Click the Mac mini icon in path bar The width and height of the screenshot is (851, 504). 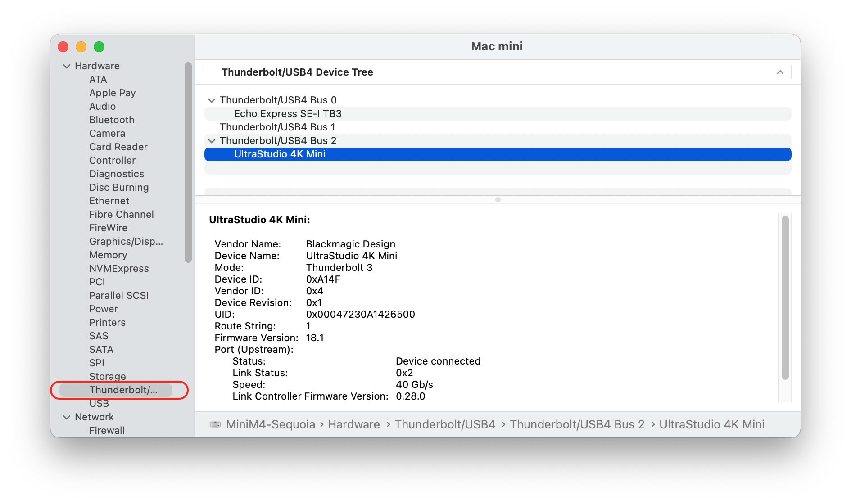point(215,424)
